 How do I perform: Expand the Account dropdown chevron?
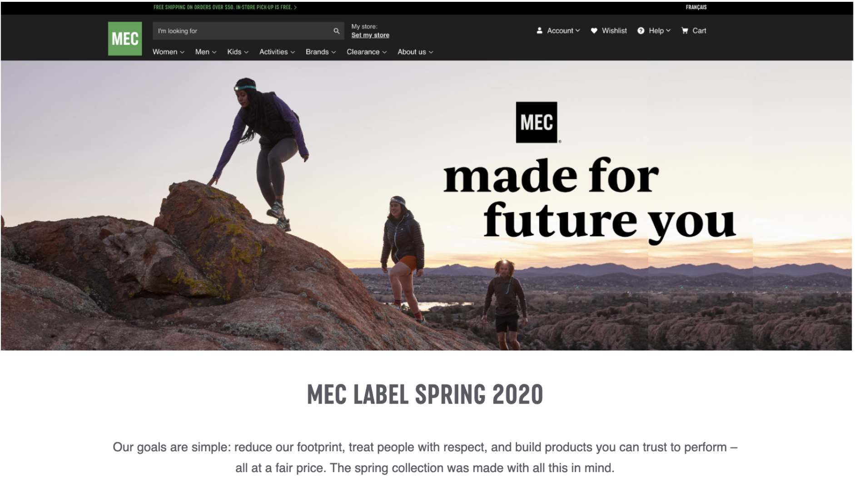tap(578, 30)
